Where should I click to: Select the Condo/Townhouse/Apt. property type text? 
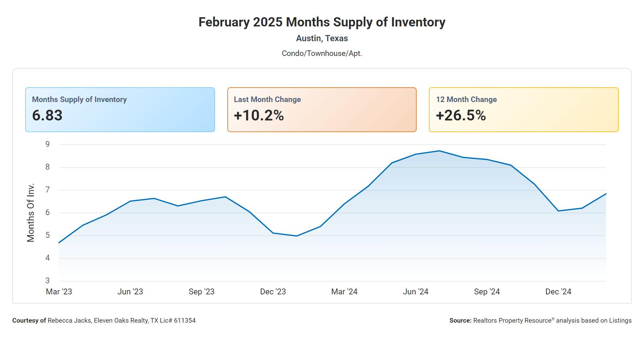322,53
